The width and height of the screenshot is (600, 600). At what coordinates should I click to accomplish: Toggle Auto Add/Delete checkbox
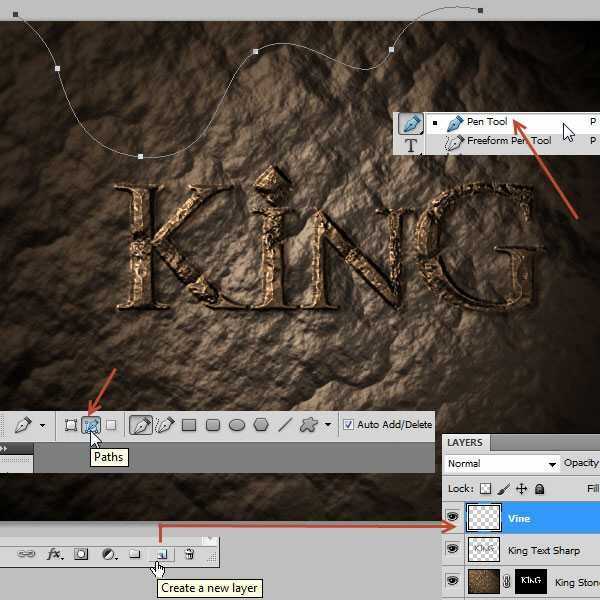pyautogui.click(x=348, y=425)
